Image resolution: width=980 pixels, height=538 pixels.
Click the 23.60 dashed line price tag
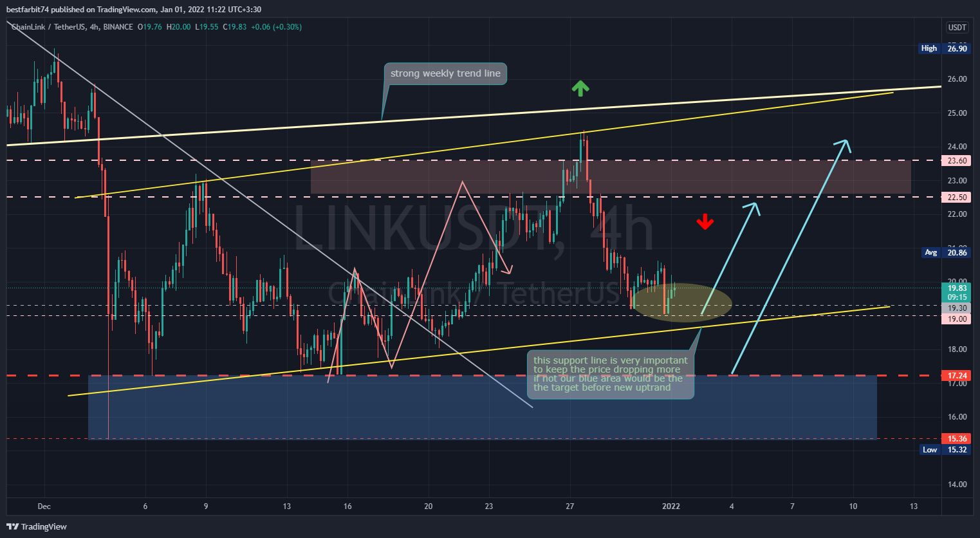pos(957,161)
